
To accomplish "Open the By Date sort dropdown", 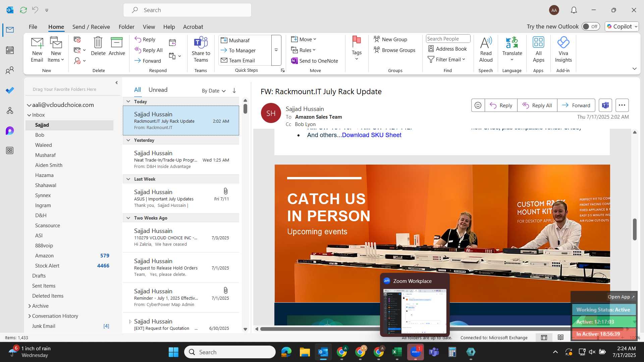I will point(214,90).
